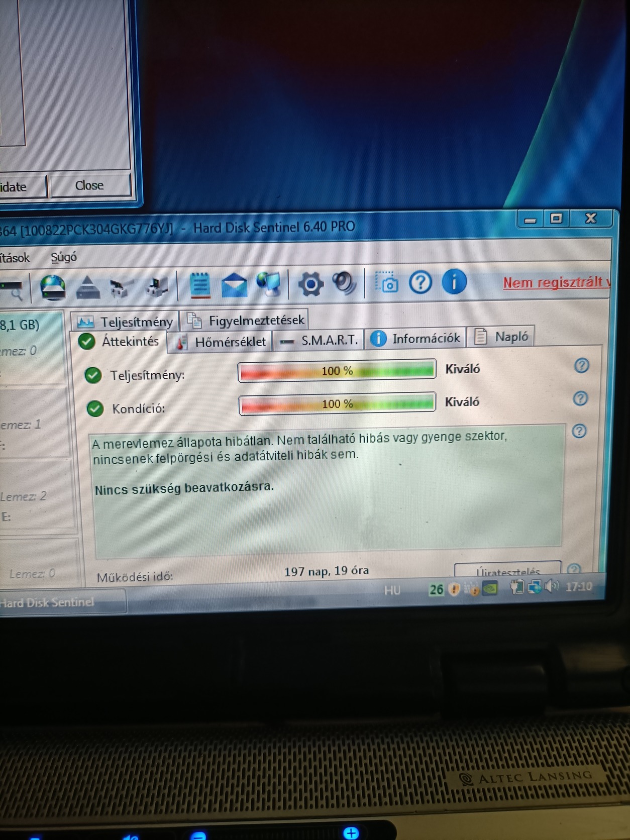
Task: Click the 17:10 taskbar clock
Action: pos(578,586)
